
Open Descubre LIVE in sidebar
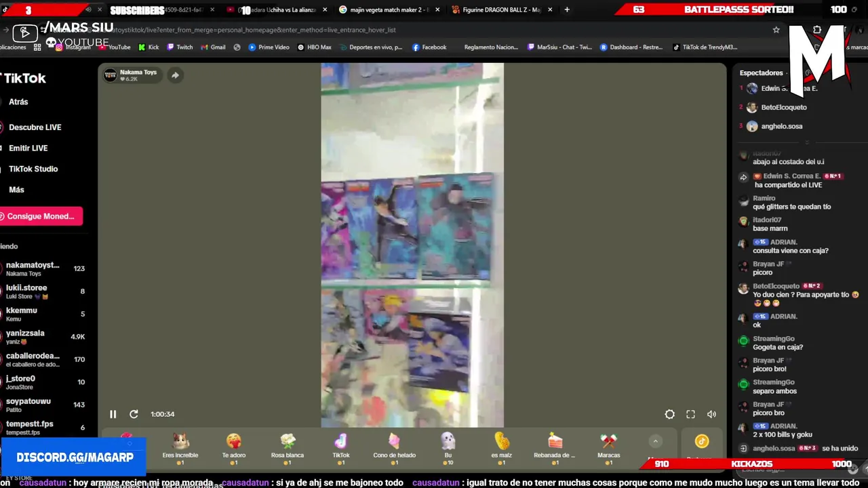(35, 127)
